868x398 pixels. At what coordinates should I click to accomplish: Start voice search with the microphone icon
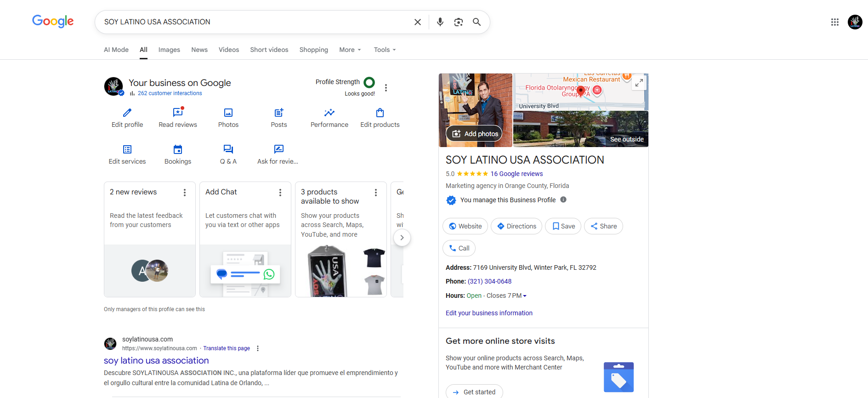pos(440,22)
